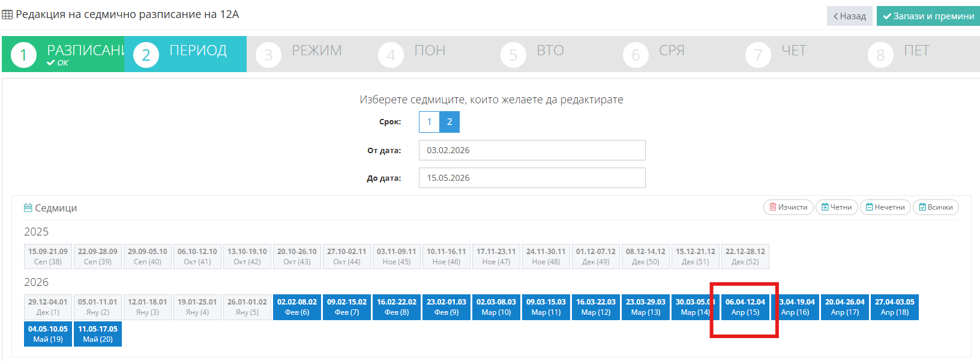Select term 2 in Срок
This screenshot has height=361, width=980.
coord(449,122)
